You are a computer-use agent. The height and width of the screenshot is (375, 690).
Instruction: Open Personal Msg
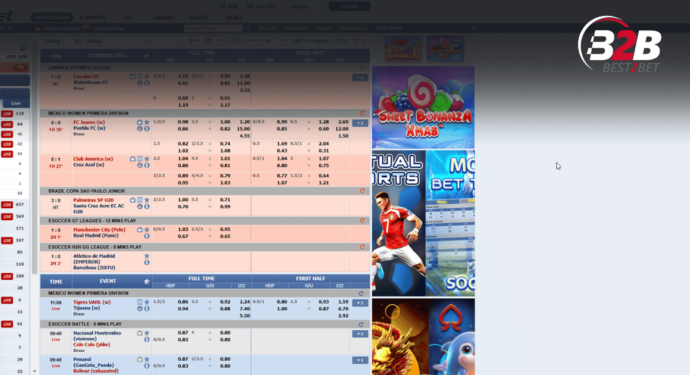(109, 28)
